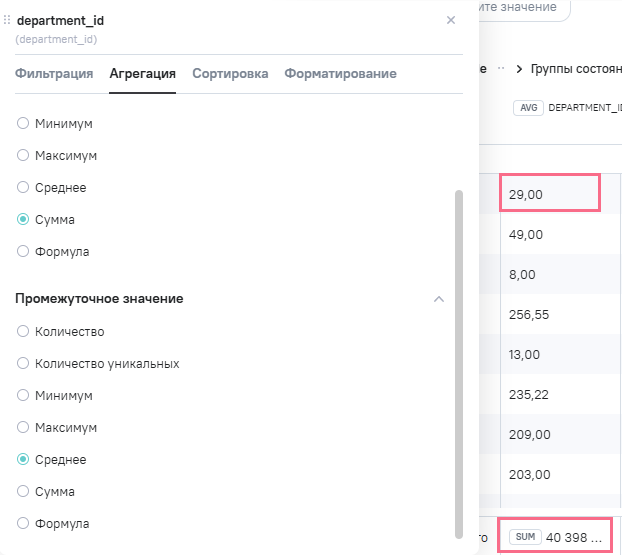Select Минимум in the upper aggregation list
The width and height of the screenshot is (622, 555).
tap(23, 124)
